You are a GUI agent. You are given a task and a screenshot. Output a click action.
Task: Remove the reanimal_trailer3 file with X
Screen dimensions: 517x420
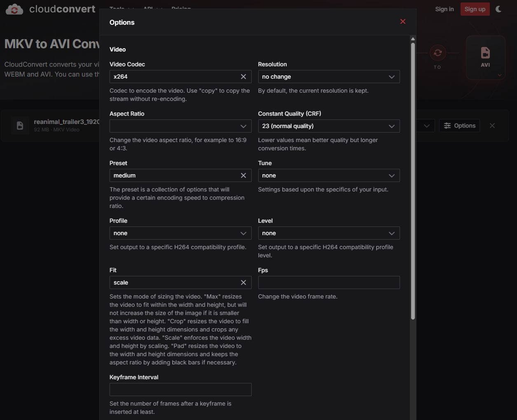click(492, 126)
